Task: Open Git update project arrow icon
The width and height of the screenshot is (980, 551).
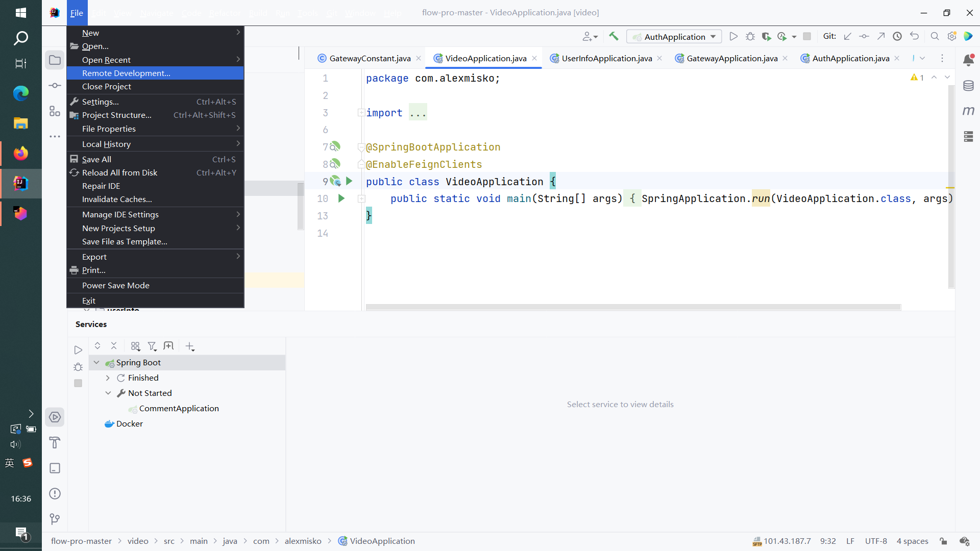Action: (847, 36)
